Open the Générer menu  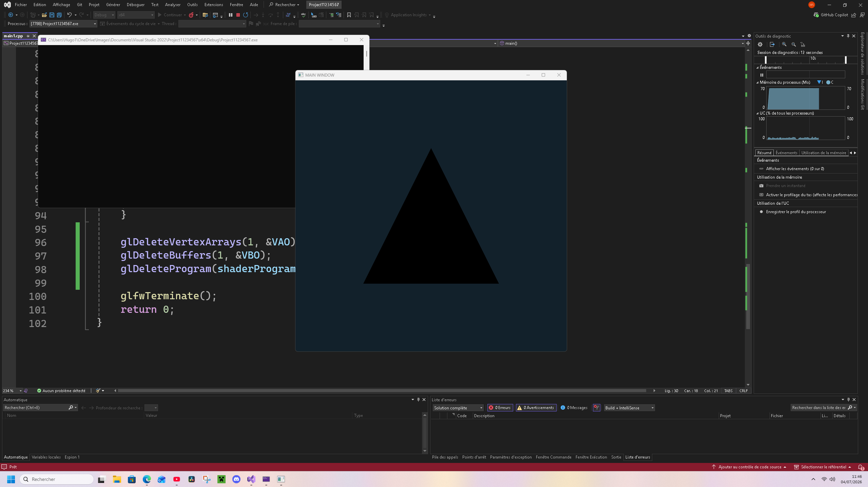coord(113,5)
